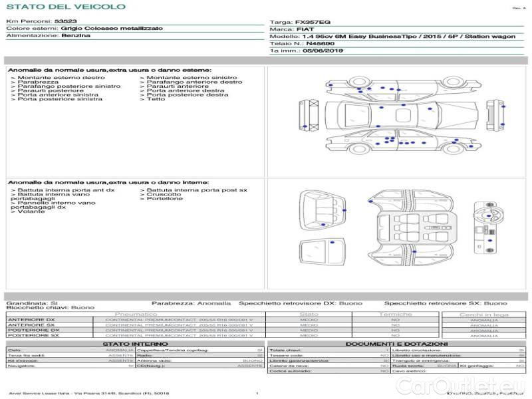
Task: Select the dashboard and steering wheel diagram
Action: [x=489, y=227]
